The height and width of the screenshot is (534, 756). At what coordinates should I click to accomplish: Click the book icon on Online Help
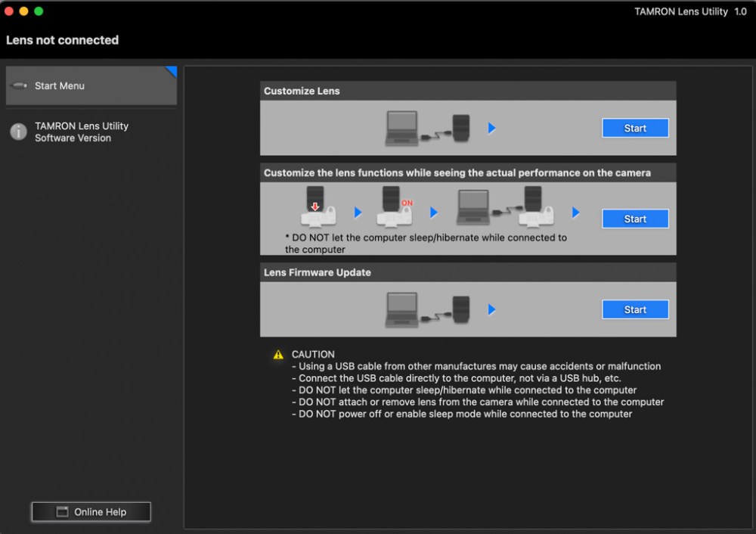pos(62,512)
